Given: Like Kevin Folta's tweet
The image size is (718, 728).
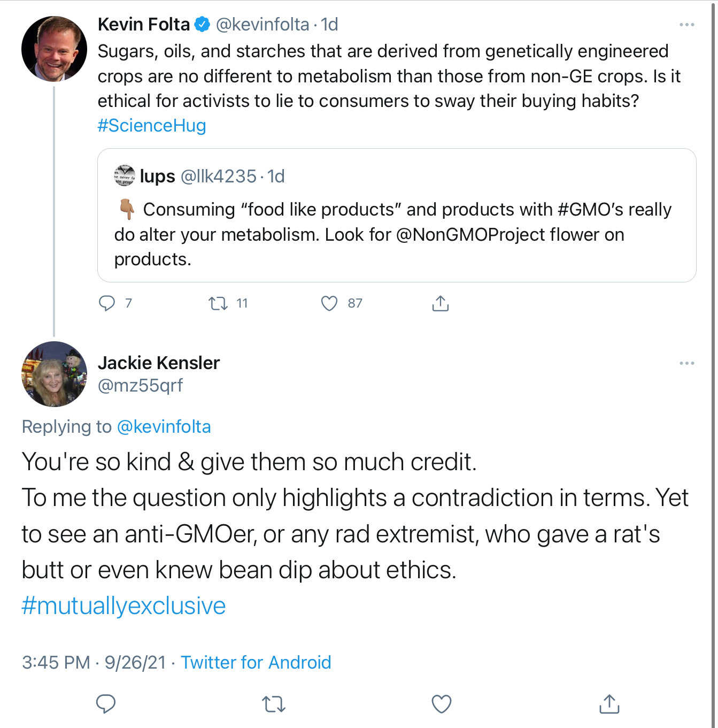Looking at the screenshot, I should click(329, 303).
